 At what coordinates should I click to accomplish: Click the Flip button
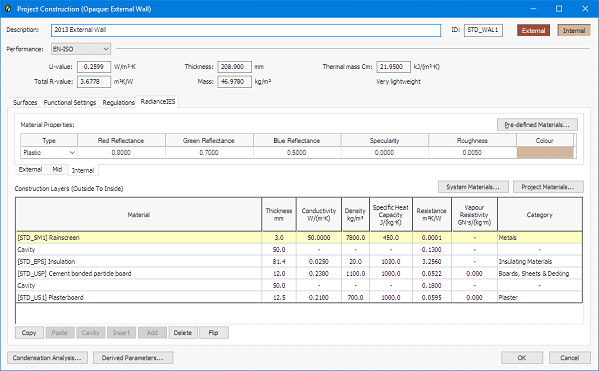coord(214,333)
